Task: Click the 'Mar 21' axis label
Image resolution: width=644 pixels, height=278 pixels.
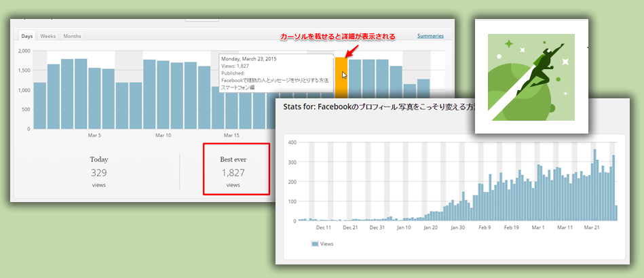Action: [x=592, y=227]
